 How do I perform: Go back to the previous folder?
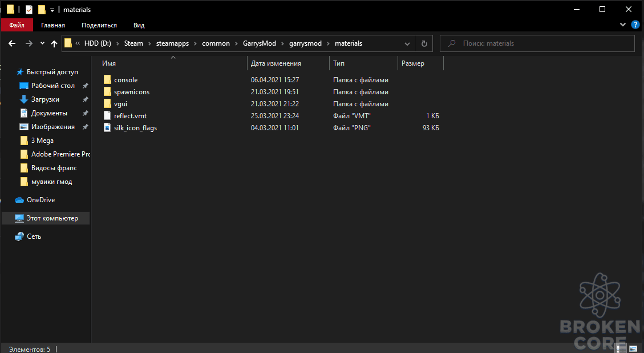12,43
